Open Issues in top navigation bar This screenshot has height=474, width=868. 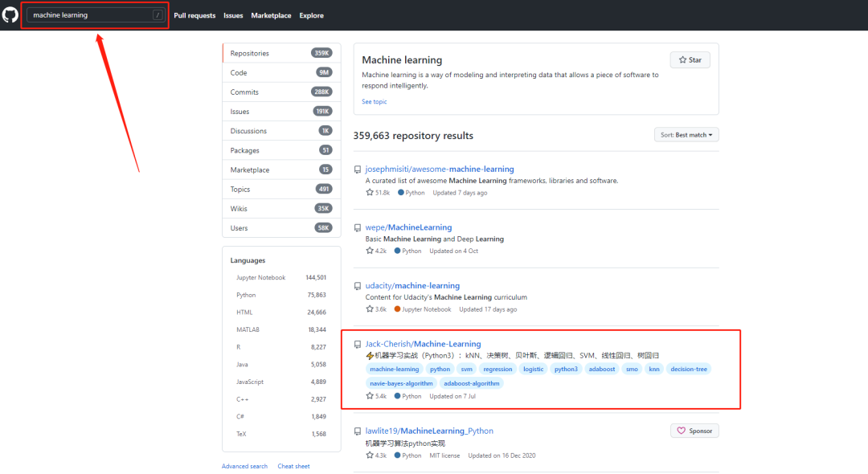233,15
